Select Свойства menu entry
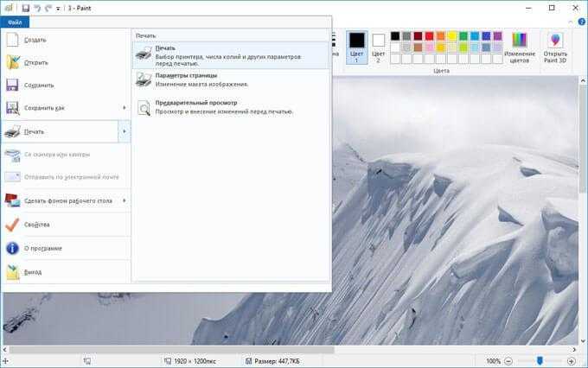Viewport: 588px width, 368px height. point(66,225)
